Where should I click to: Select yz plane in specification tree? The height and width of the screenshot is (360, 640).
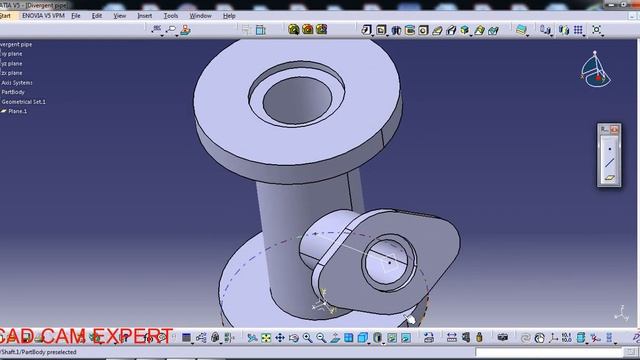(x=12, y=64)
